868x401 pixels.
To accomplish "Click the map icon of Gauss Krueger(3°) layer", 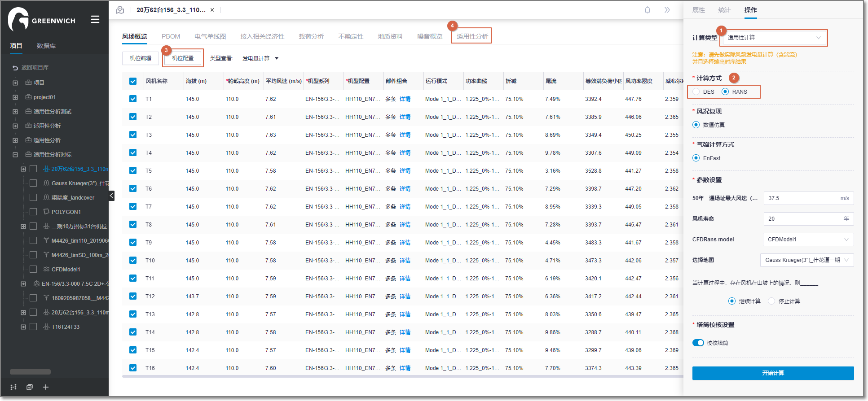I will [x=46, y=183].
